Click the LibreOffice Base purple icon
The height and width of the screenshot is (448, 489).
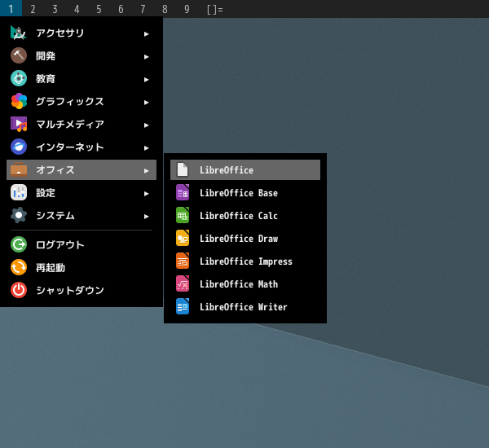pos(183,193)
